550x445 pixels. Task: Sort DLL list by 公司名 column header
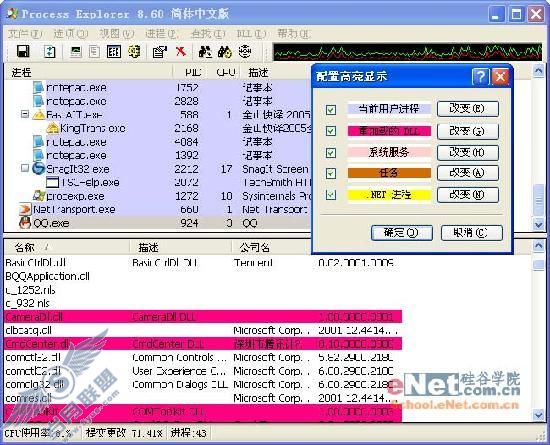coord(270,248)
